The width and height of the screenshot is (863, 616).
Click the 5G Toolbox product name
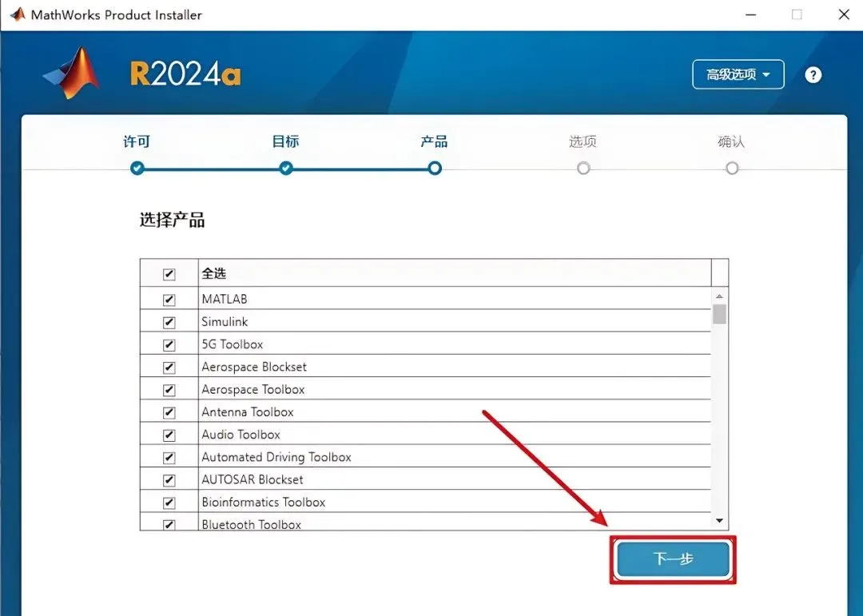click(233, 344)
